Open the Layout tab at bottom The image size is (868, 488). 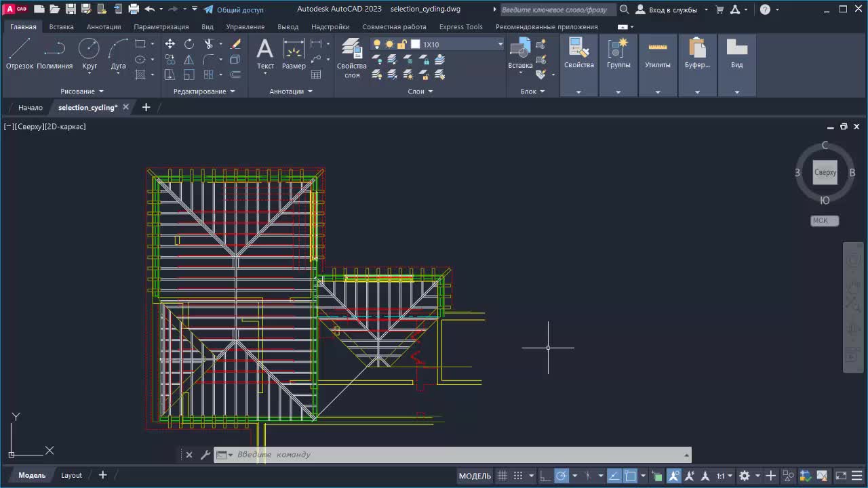click(71, 475)
